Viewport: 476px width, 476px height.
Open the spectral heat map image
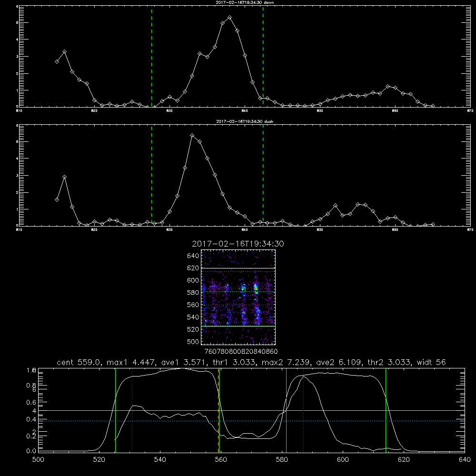tap(238, 297)
